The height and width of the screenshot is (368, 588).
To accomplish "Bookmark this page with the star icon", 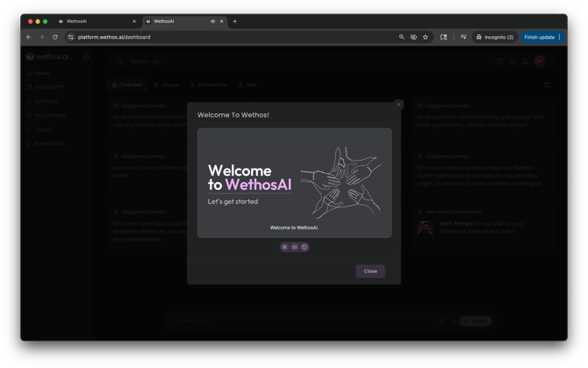I will coord(426,37).
